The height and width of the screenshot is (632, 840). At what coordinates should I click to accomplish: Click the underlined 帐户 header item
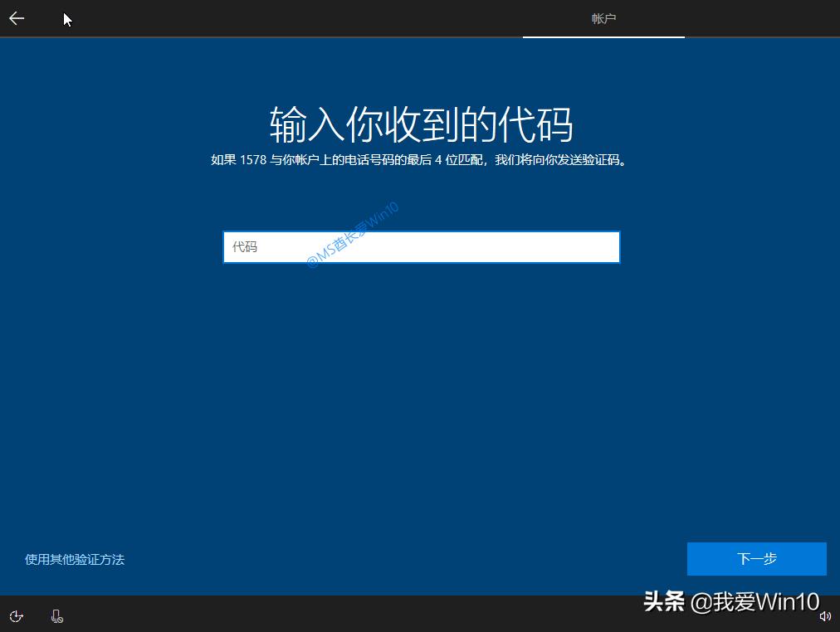click(x=603, y=18)
